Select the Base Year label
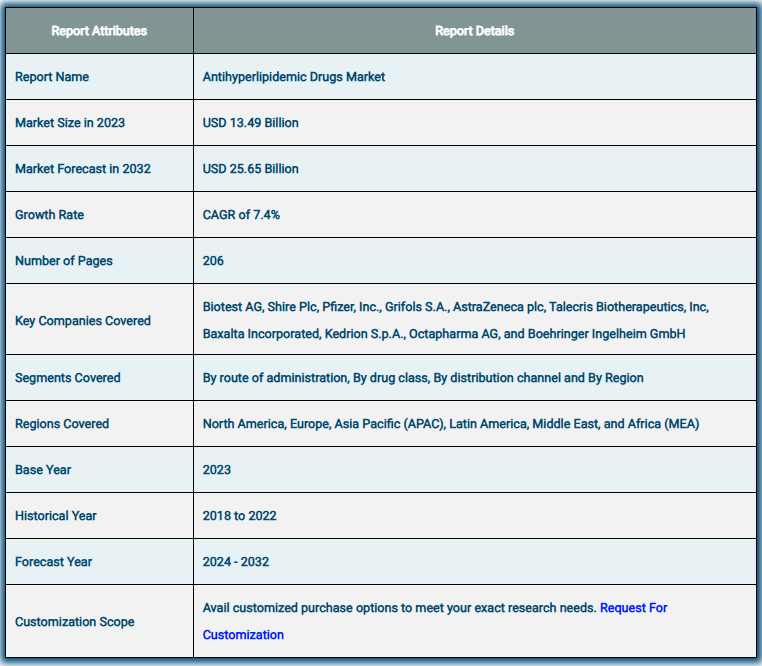 coord(43,470)
